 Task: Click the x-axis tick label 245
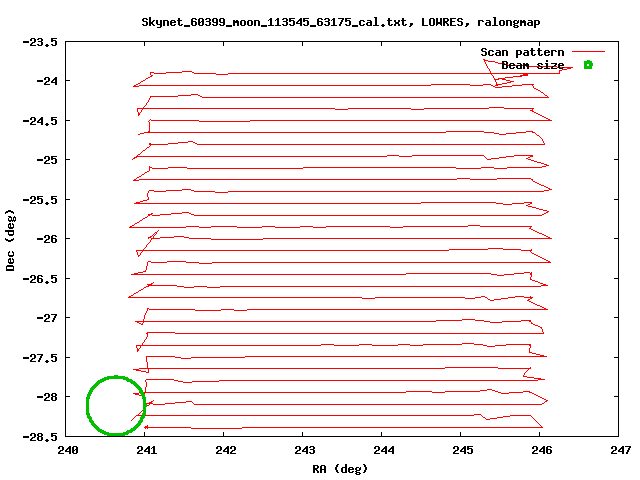point(462,450)
